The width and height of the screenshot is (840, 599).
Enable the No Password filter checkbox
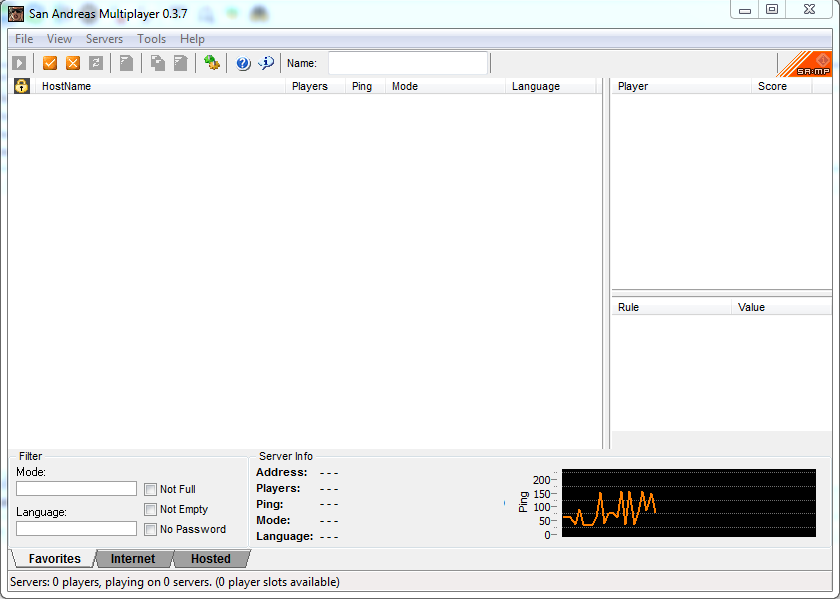pyautogui.click(x=151, y=529)
